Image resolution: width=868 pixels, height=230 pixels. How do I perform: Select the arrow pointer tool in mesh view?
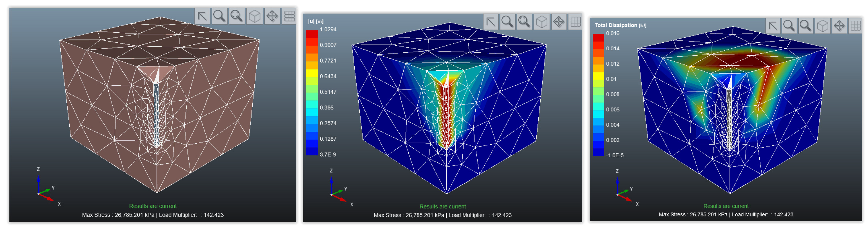coord(202,16)
